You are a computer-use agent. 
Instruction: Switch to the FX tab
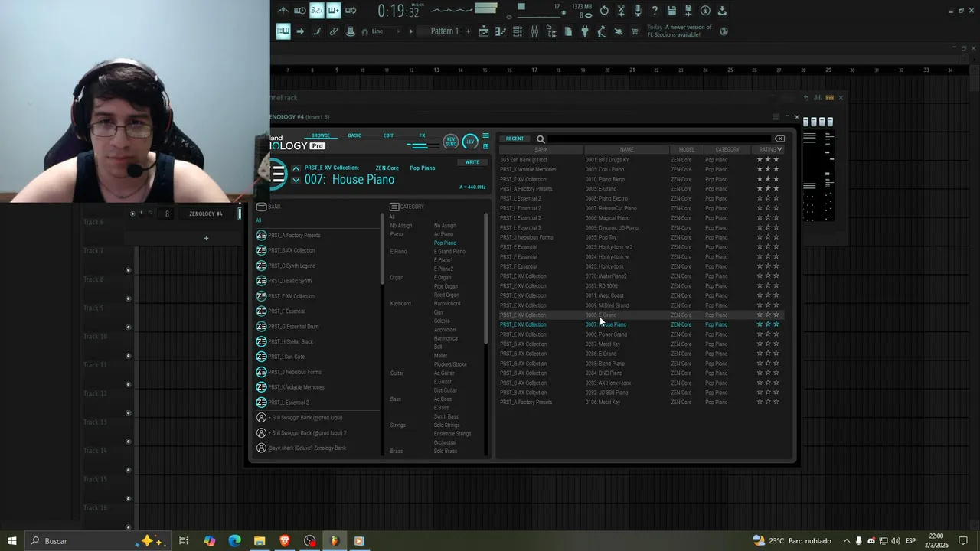(422, 135)
